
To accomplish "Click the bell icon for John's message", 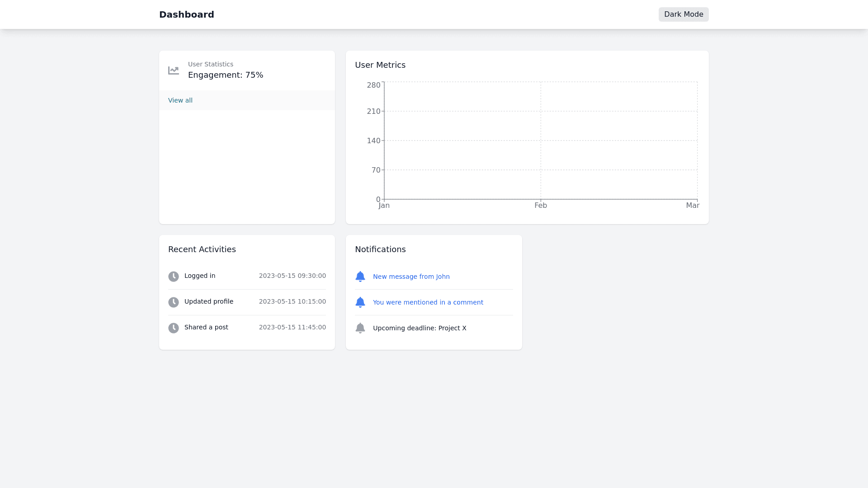I will click(x=360, y=277).
